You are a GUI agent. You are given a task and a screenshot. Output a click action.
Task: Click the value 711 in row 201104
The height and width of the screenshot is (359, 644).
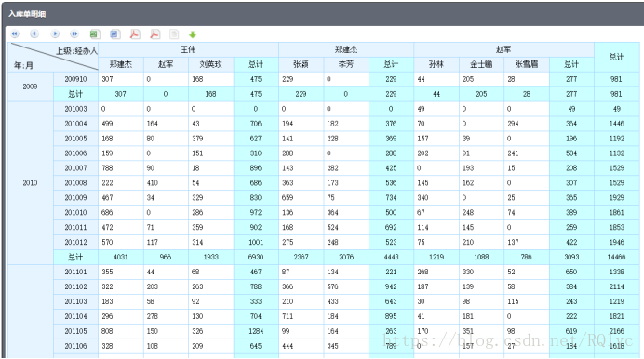click(x=288, y=316)
